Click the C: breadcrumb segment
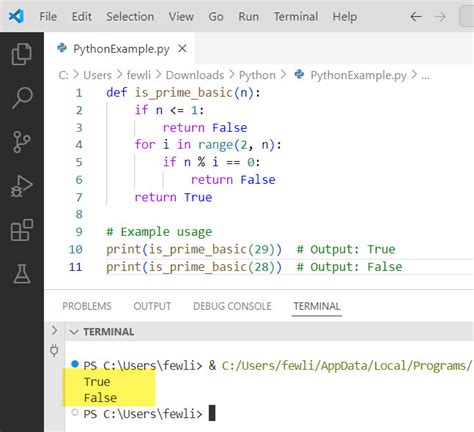This screenshot has width=474, height=432. [x=63, y=75]
